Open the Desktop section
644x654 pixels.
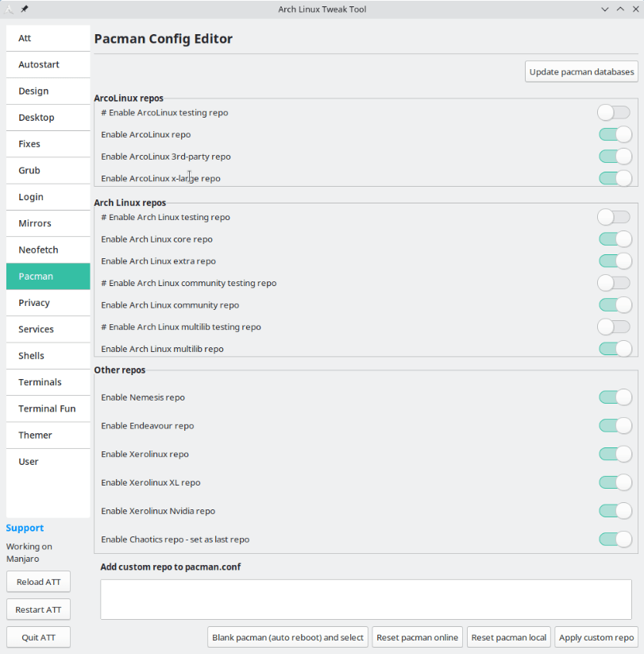[48, 118]
